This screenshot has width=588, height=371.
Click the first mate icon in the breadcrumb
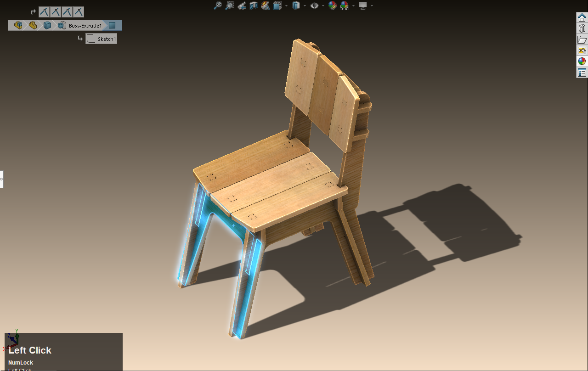(x=44, y=12)
